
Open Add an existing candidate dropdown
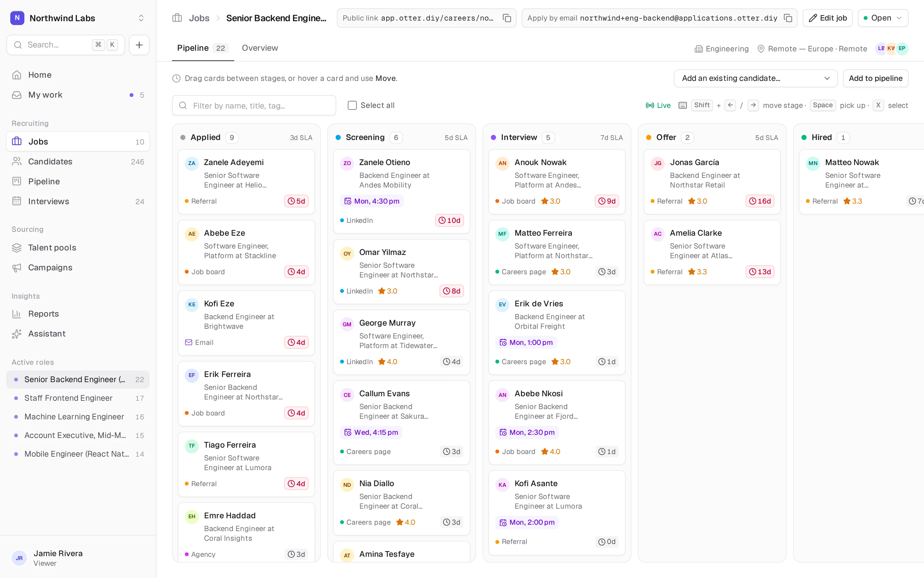tap(755, 78)
